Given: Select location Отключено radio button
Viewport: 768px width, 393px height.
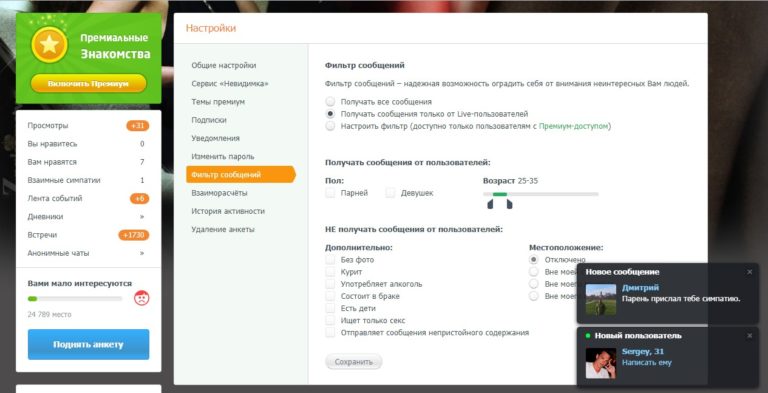Looking at the screenshot, I should pos(534,260).
